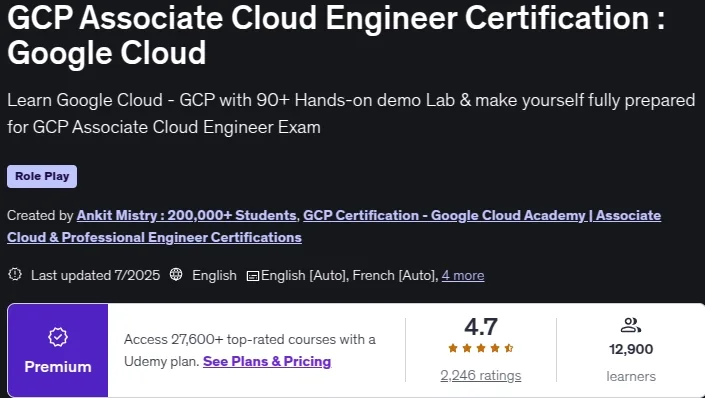This screenshot has width=705, height=398.
Task: Click the 4.7 rating score
Action: (481, 327)
